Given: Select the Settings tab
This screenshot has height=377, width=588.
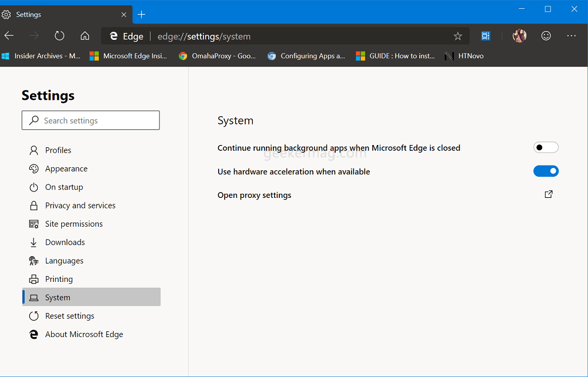Looking at the screenshot, I should pyautogui.click(x=66, y=15).
